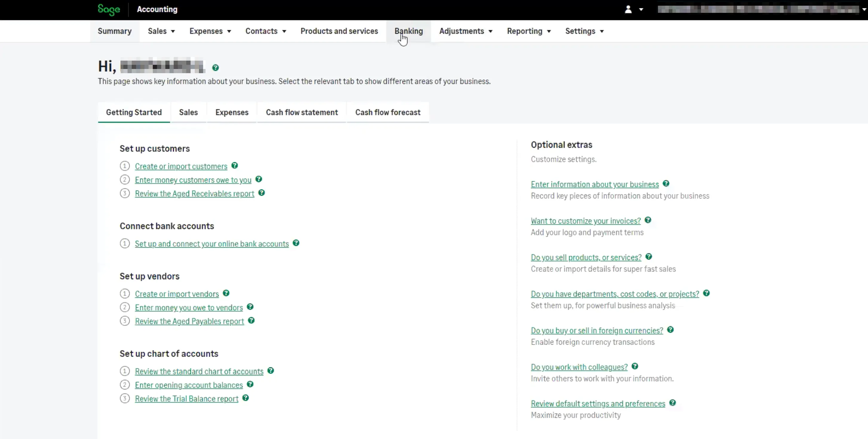Open Review the standard chart of accounts

tap(199, 372)
